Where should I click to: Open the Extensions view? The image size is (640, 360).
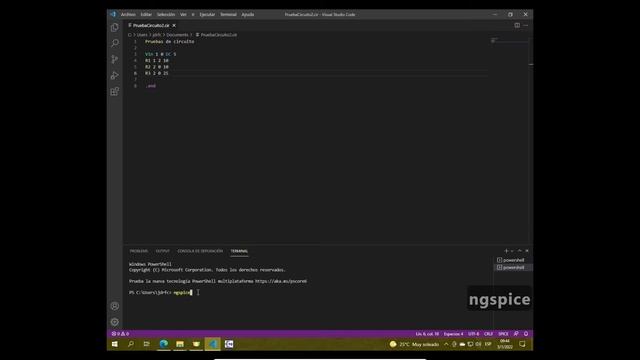(115, 91)
